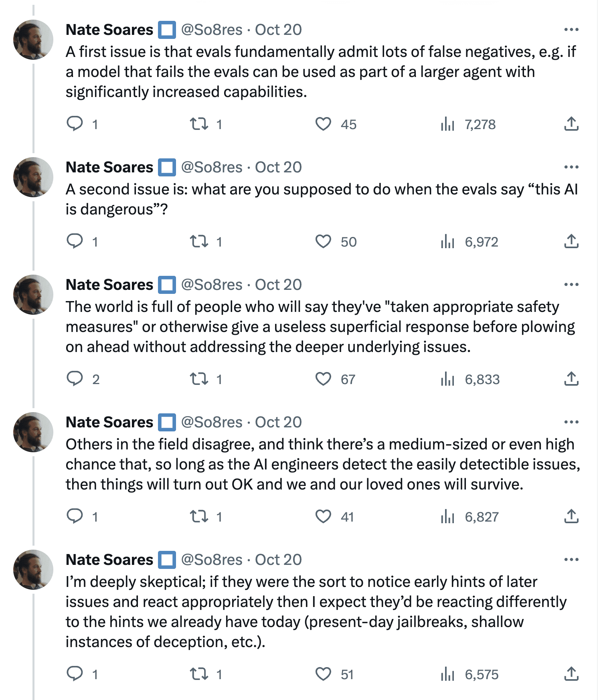Open the Oct 20 timestamp of third tweet
Image resolution: width=599 pixels, height=700 pixels.
coord(278,285)
